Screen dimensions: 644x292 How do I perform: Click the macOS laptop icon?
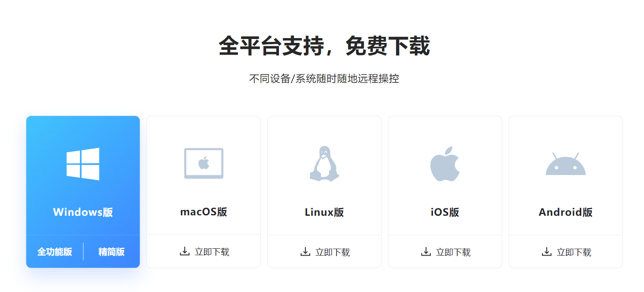(204, 163)
